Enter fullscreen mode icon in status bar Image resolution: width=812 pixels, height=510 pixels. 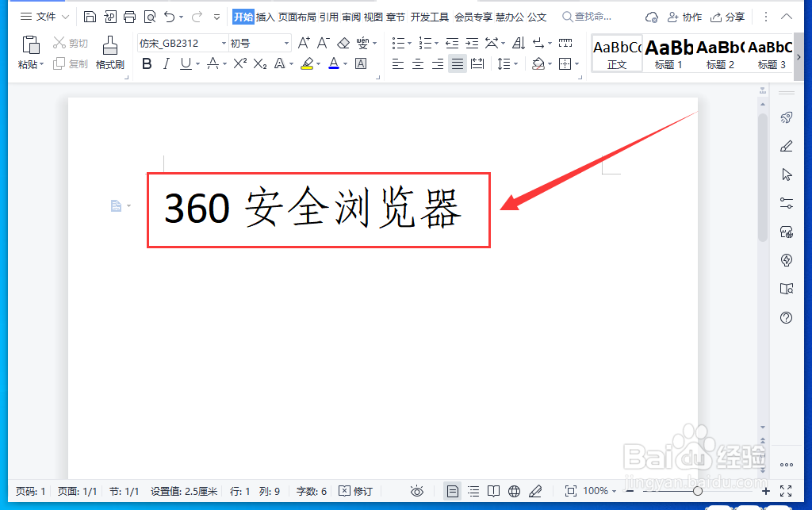point(786,491)
